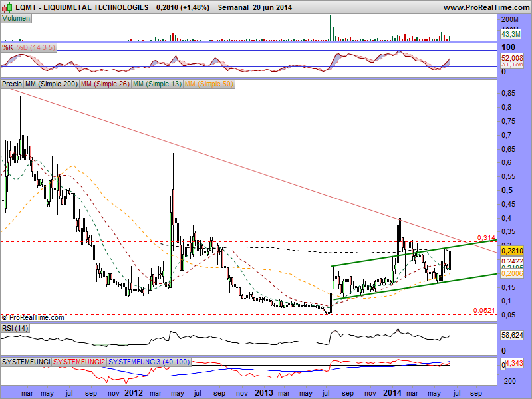Image resolution: width=532 pixels, height=399 pixels.
Task: Select the MM (Simple 26) moving average label
Action: [105, 84]
